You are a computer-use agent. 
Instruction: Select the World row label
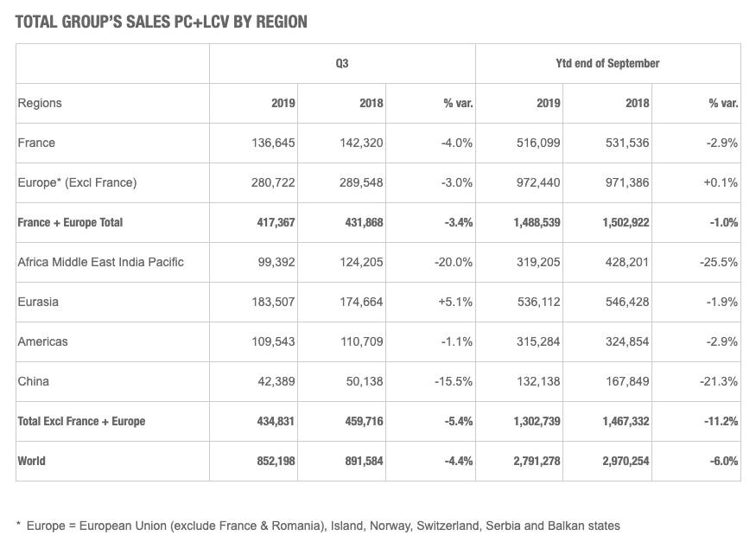pos(31,461)
